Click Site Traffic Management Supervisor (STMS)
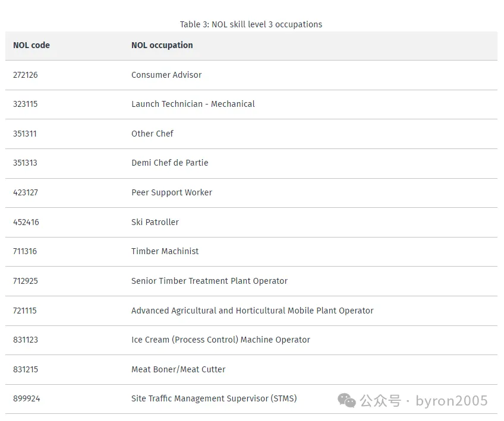Image resolution: width=504 pixels, height=421 pixels. click(214, 398)
